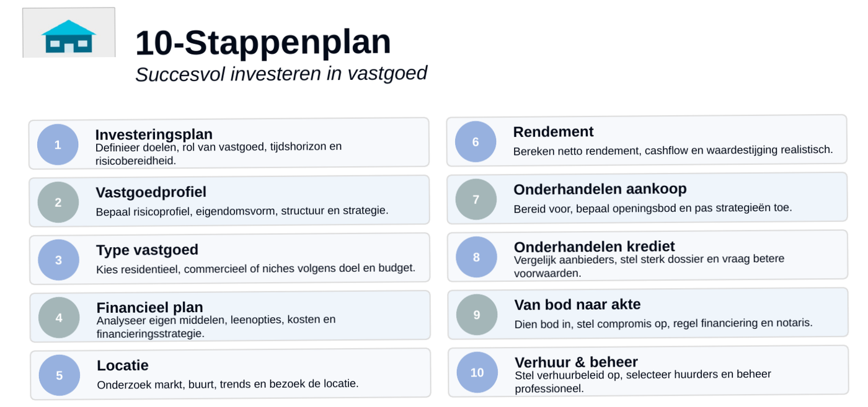Select the number 5 circle icon
Image resolution: width=868 pixels, height=407 pixels.
(x=60, y=375)
